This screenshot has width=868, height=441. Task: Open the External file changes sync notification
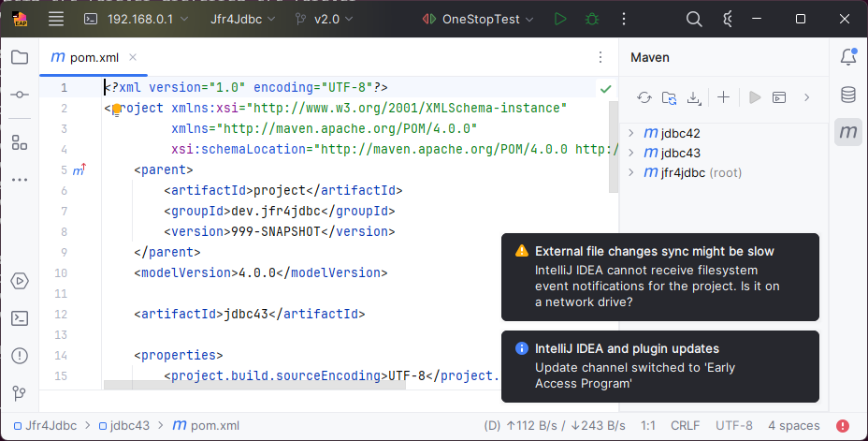coord(659,277)
